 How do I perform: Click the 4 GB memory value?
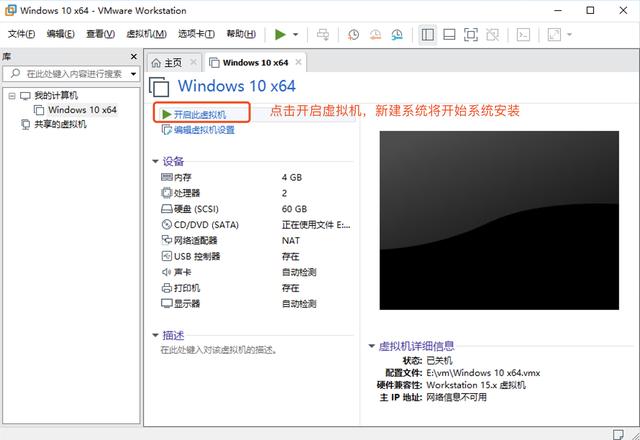[x=292, y=178]
